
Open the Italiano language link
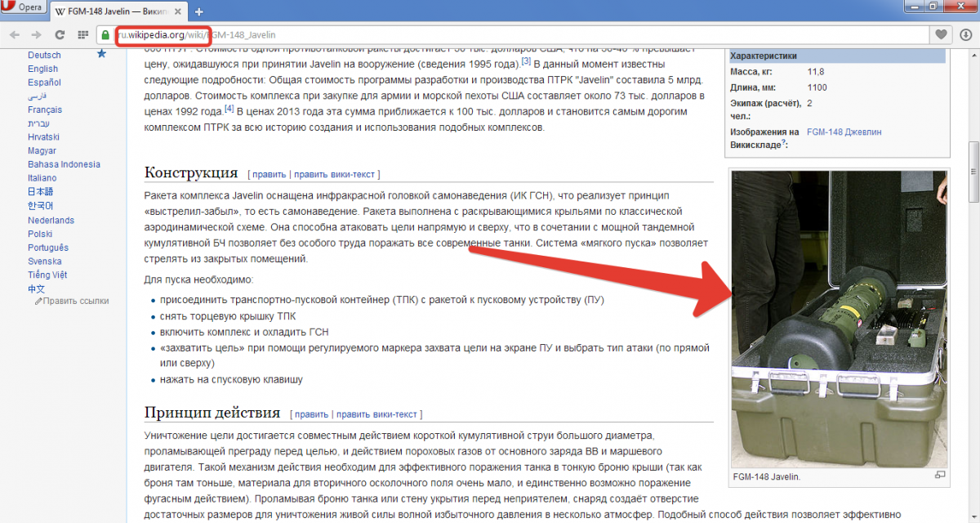coord(42,178)
